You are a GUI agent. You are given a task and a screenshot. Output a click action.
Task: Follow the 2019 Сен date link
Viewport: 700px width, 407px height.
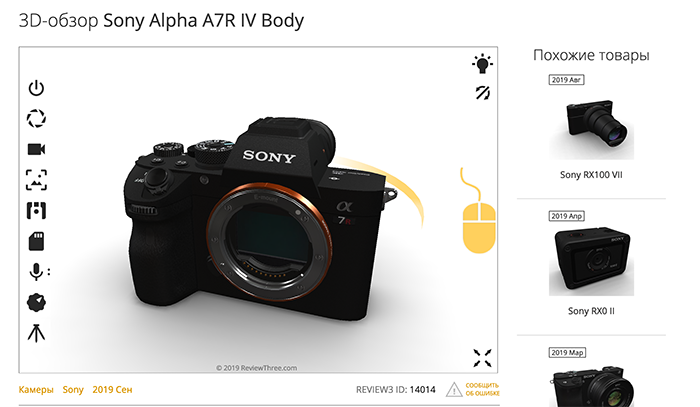(x=112, y=390)
